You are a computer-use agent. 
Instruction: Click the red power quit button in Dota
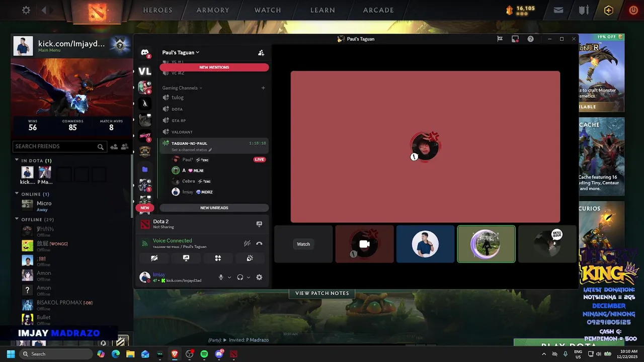[x=633, y=10]
